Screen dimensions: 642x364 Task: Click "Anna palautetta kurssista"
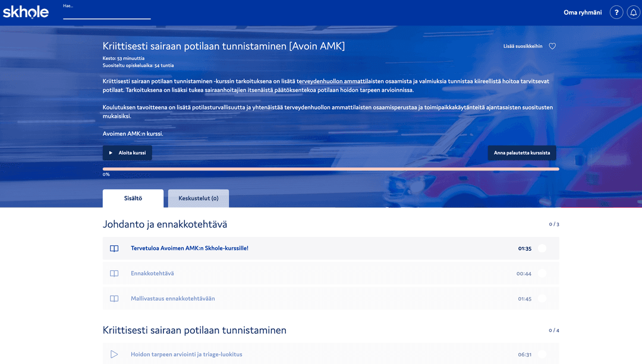click(x=521, y=153)
